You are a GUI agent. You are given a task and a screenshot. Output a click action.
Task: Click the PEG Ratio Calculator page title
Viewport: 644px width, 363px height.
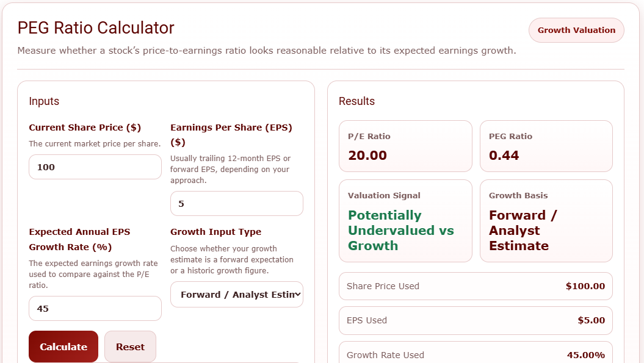point(96,28)
